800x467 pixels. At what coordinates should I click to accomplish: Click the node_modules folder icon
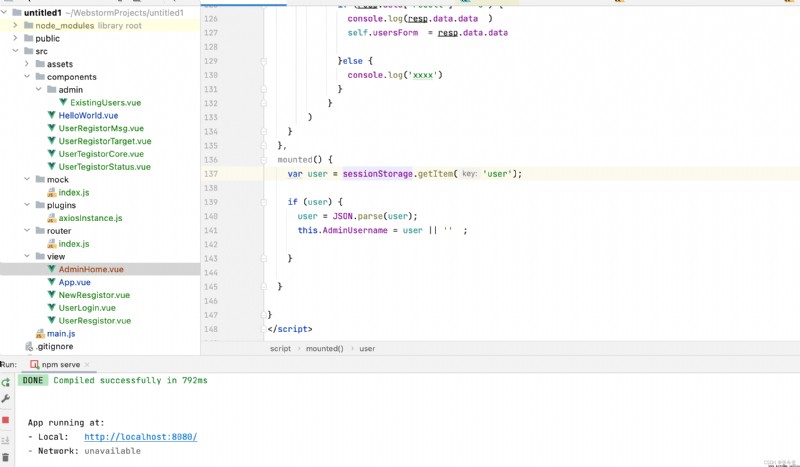[x=29, y=25]
